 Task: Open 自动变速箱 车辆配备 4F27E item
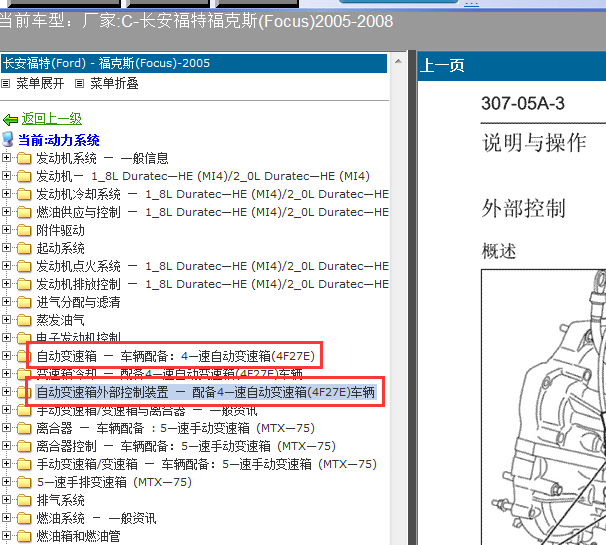tap(175, 356)
